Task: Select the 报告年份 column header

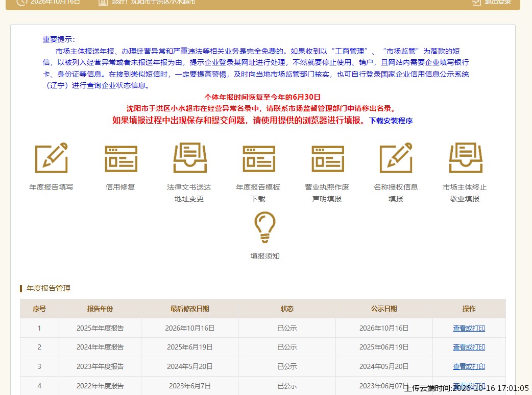Action: point(100,309)
